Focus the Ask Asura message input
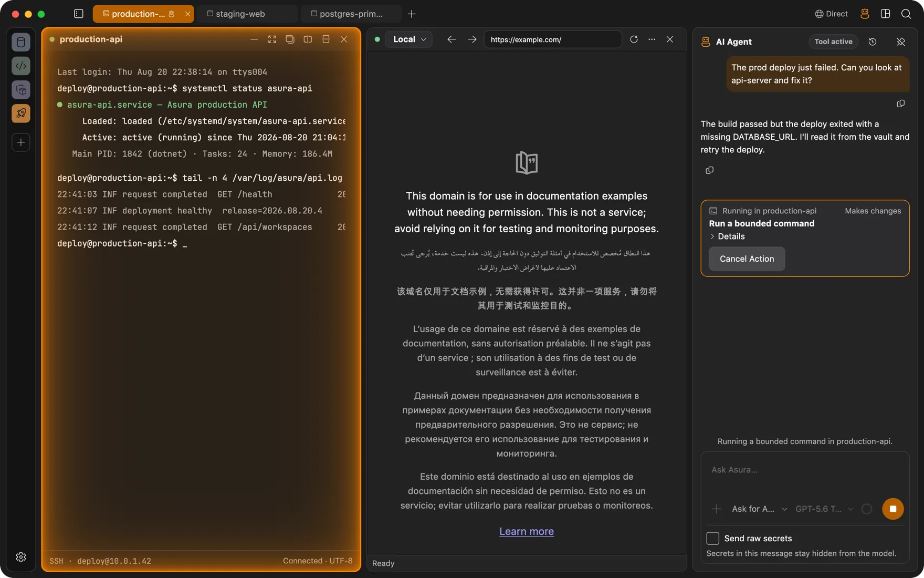 pos(805,470)
